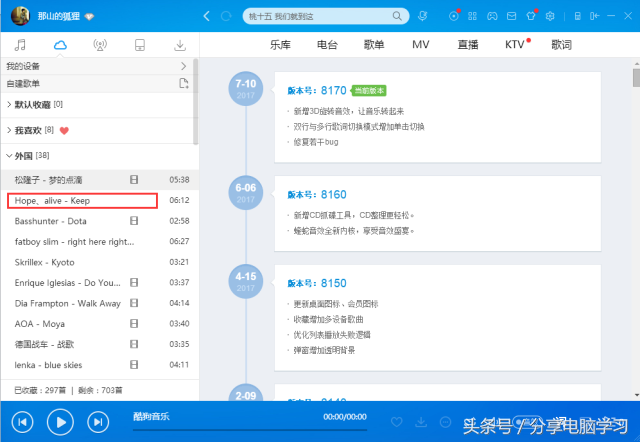This screenshot has width=640, height=442.
Task: Click version 8170 heading
Action: [317, 91]
